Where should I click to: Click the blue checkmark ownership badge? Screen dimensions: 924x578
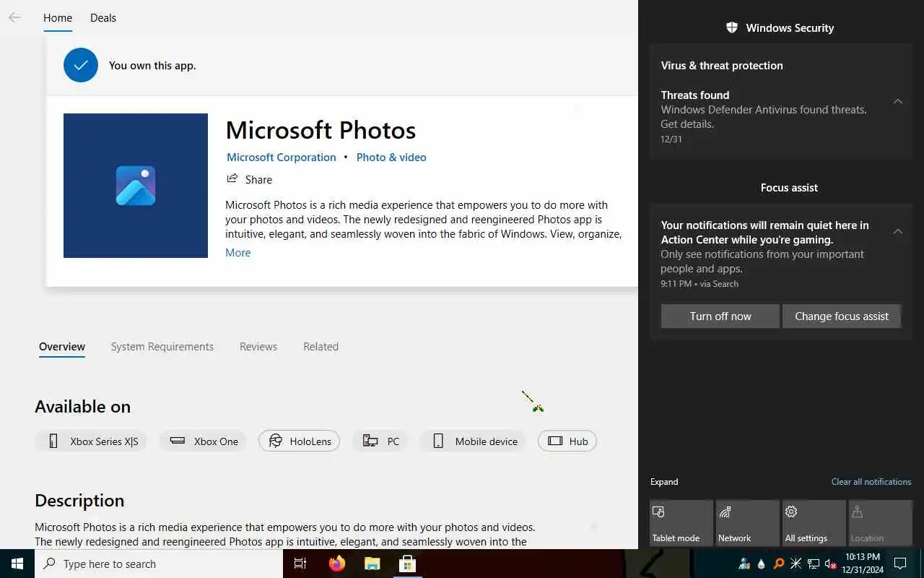coord(81,65)
